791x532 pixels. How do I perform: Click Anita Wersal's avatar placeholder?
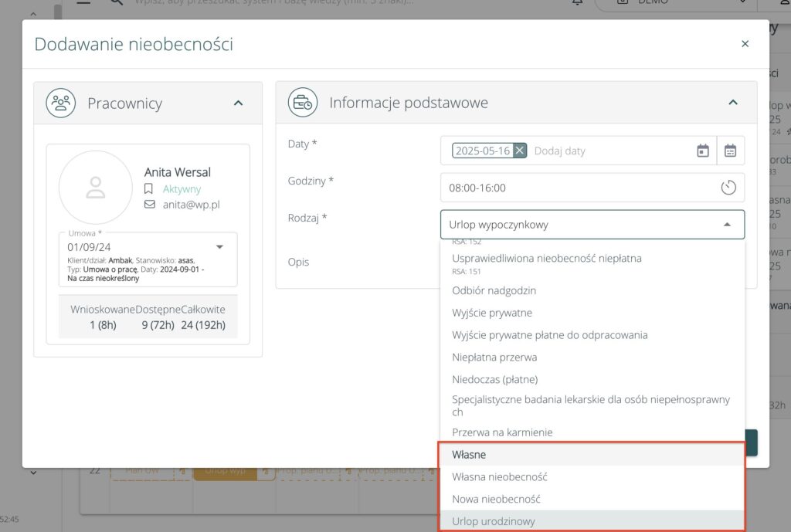[x=96, y=188]
